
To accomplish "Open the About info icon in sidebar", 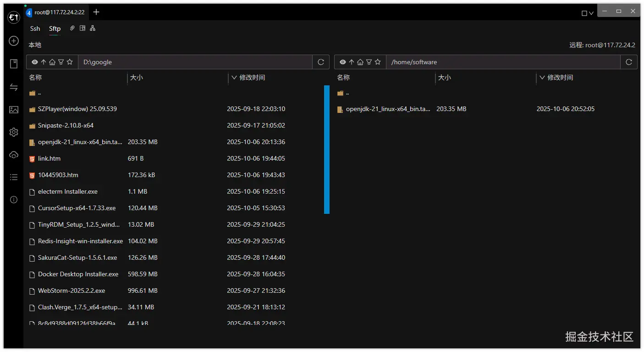I will [14, 200].
